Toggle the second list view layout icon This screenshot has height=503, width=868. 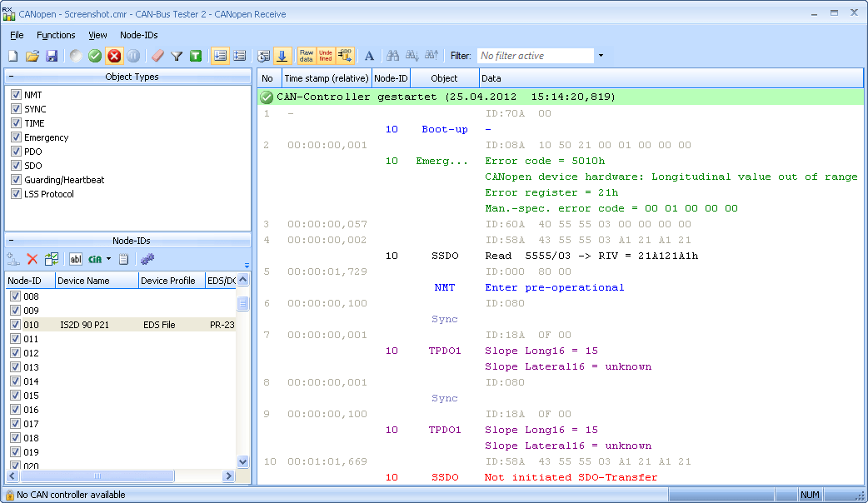click(239, 56)
